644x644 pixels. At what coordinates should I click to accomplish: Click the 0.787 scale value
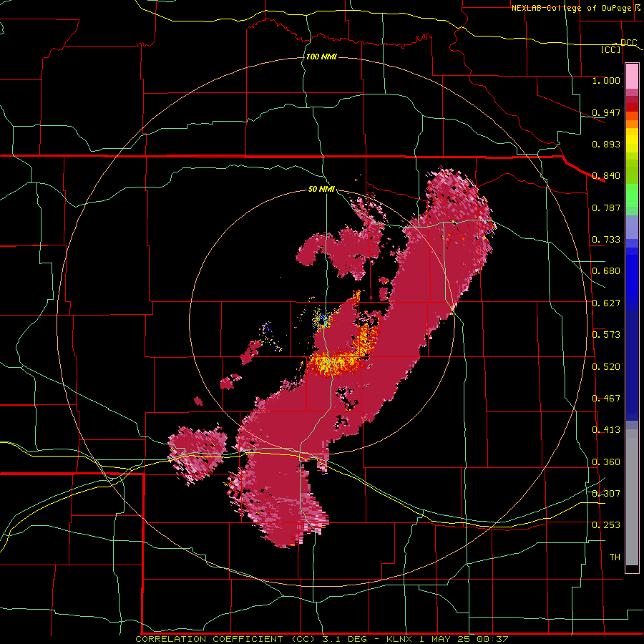(x=606, y=208)
